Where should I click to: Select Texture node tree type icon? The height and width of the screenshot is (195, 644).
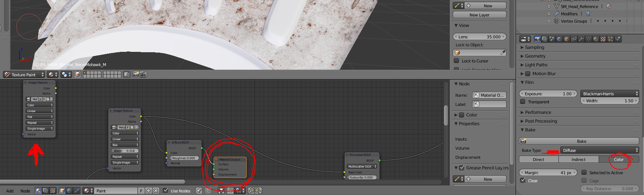pos(53,191)
